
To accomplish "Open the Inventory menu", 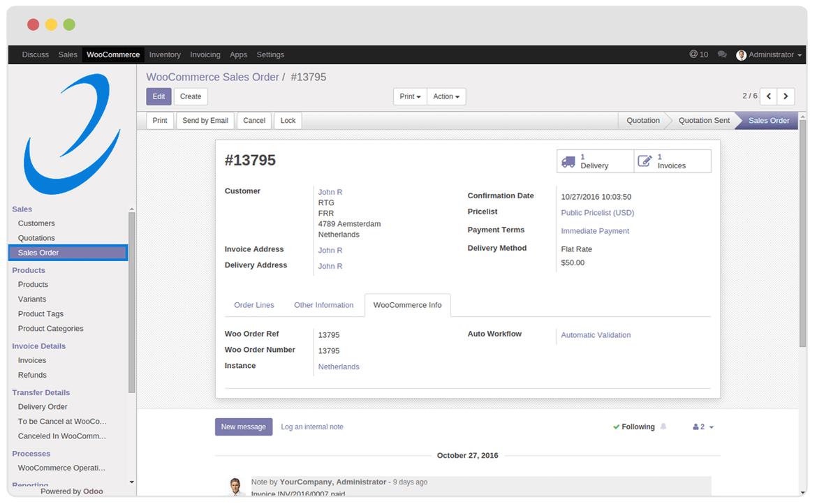I will pos(165,54).
